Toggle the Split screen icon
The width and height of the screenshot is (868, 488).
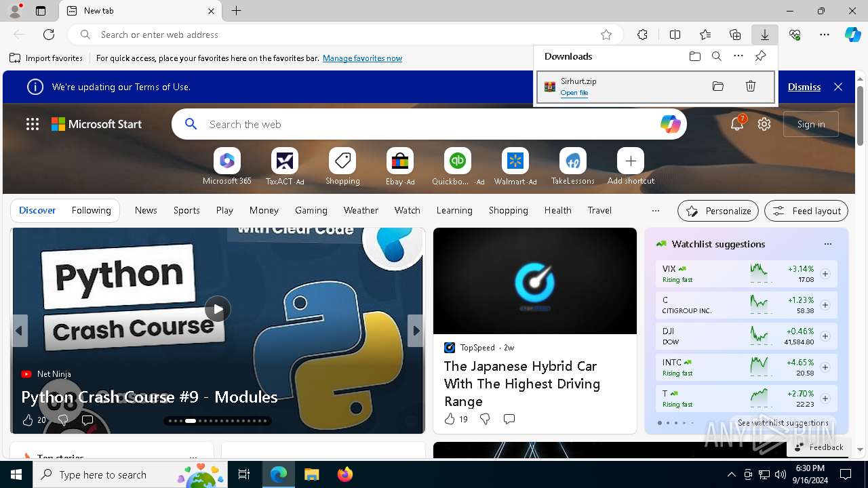[x=675, y=35]
